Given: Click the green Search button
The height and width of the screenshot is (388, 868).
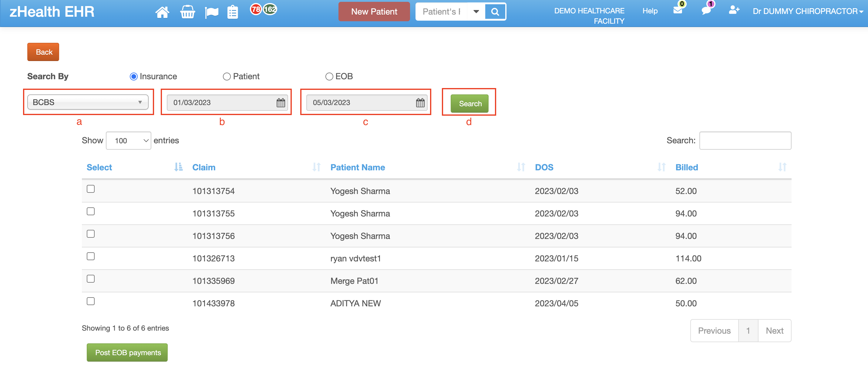Looking at the screenshot, I should 469,104.
